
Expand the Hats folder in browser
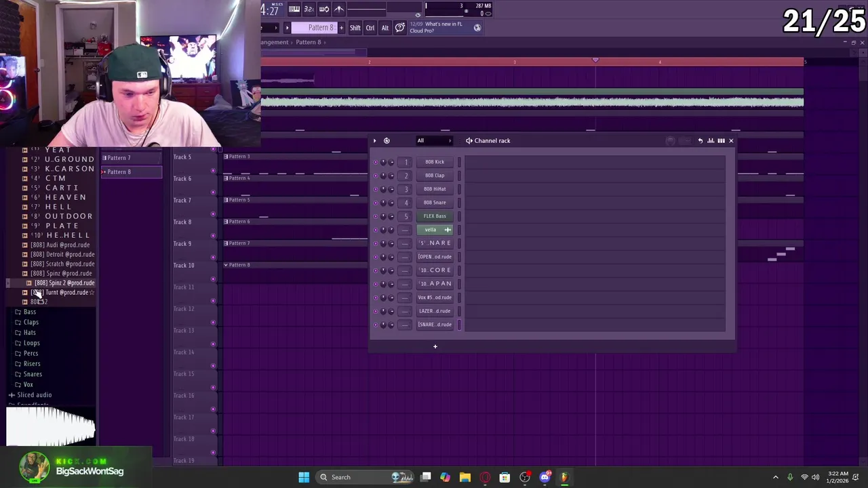(x=30, y=332)
